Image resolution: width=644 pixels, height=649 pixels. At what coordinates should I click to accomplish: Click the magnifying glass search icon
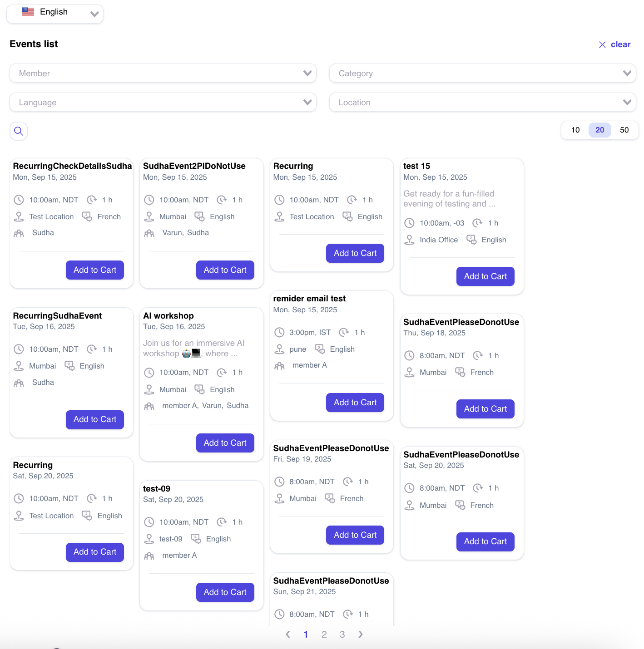tap(19, 131)
